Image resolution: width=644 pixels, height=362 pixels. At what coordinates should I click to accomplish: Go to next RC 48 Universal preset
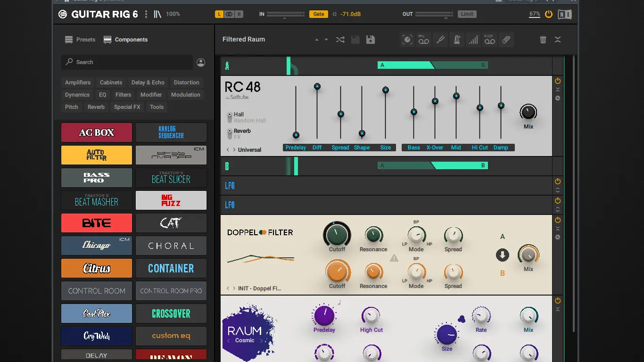[x=234, y=150]
